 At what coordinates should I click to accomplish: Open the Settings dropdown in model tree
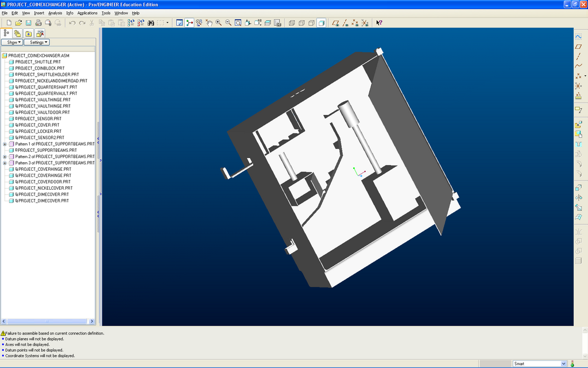37,43
